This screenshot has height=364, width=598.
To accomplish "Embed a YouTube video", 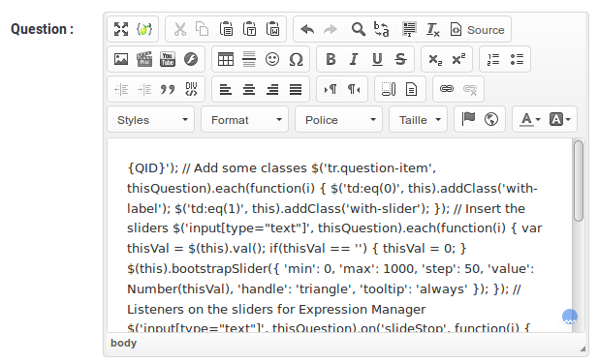I will tap(168, 59).
